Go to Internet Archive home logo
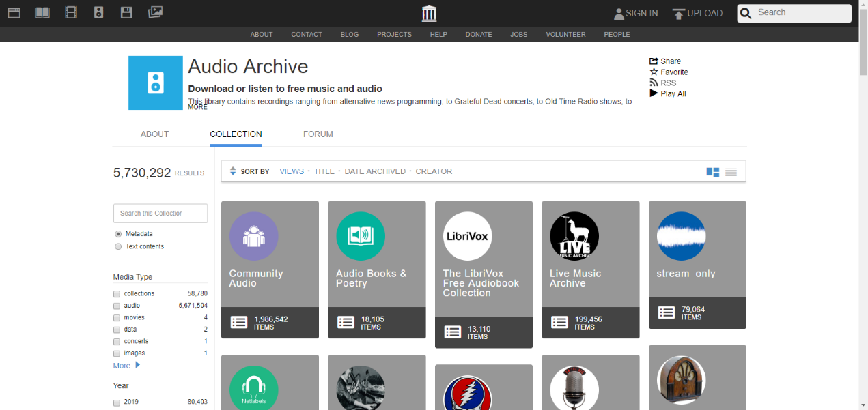 click(429, 13)
